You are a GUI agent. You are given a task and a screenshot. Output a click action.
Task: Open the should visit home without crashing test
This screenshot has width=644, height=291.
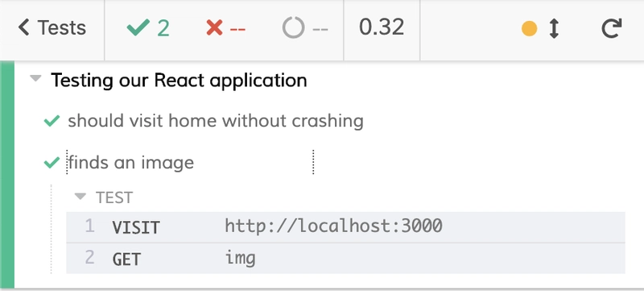click(216, 121)
